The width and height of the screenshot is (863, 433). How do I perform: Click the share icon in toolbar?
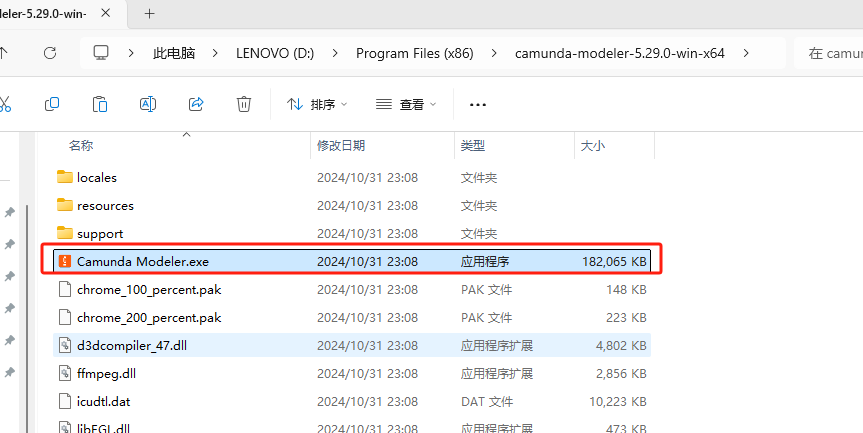[196, 103]
